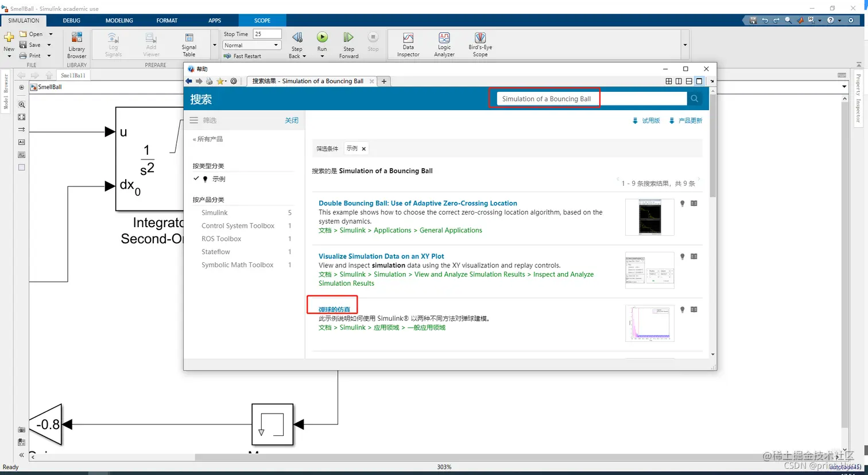Switch to the DEBUG tab
The image size is (868, 475).
pyautogui.click(x=72, y=21)
